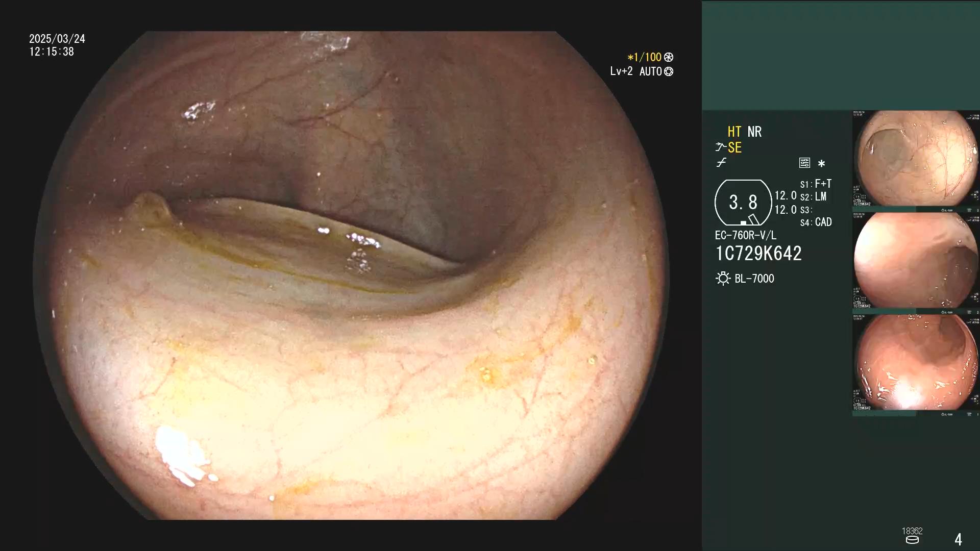980x551 pixels.
Task: Click the EC-760R-V/L scope model text
Action: [x=746, y=235]
